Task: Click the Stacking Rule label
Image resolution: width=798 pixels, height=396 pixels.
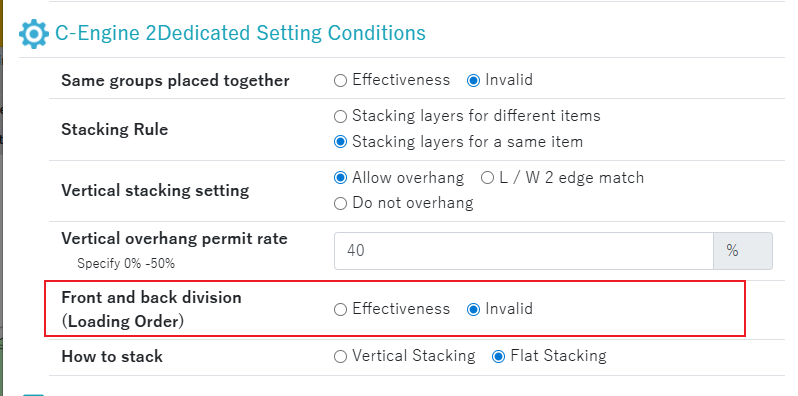Action: (115, 129)
